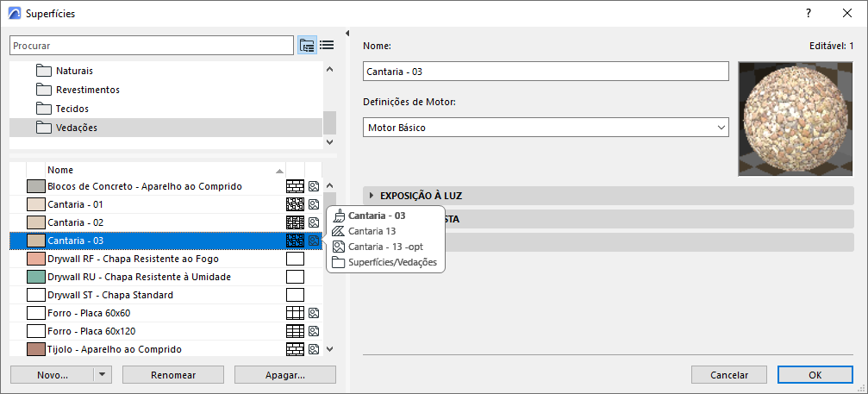This screenshot has width=868, height=394.
Task: Click Tijolo - Aparelho ao Comprido hatch icon
Action: [295, 349]
